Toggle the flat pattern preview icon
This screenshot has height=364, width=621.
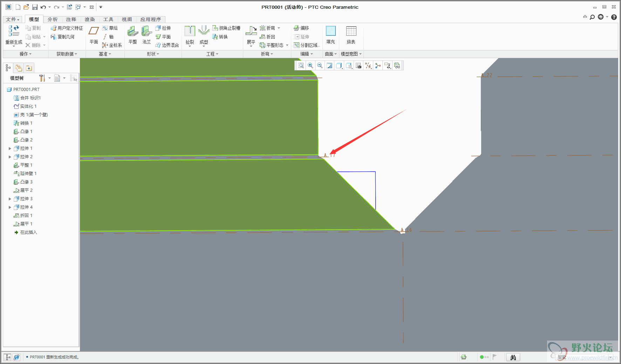tap(397, 65)
